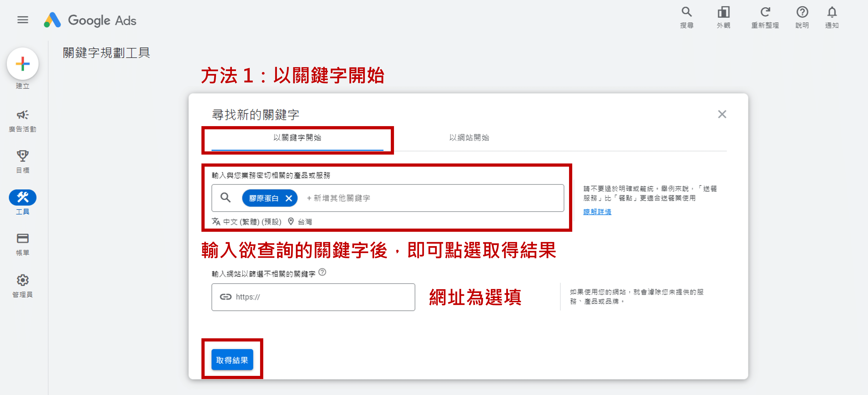Image resolution: width=868 pixels, height=395 pixels.
Task: Select Tools (工具) wrench icon
Action: 23,197
